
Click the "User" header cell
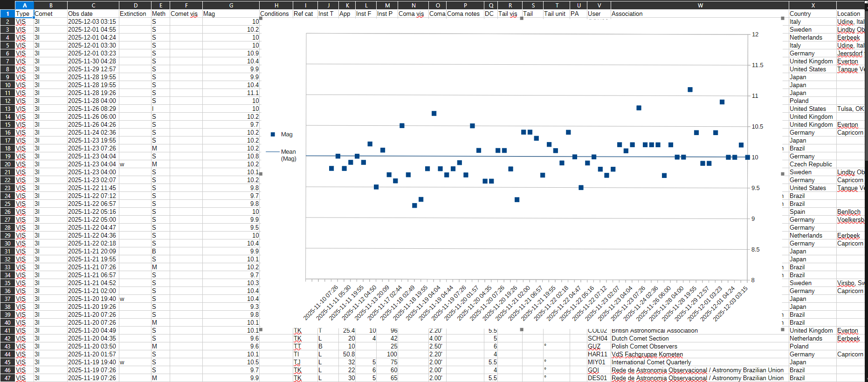tap(599, 14)
